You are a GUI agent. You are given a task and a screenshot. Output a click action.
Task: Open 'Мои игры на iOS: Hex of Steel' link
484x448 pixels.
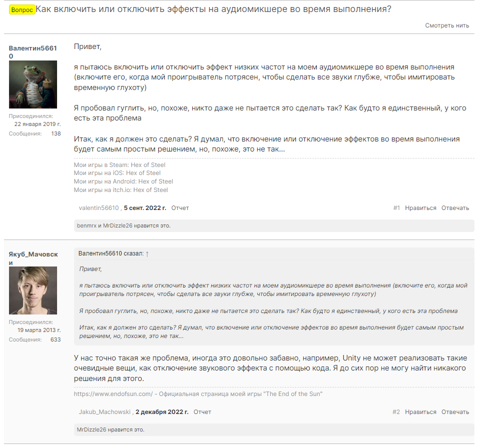[117, 173]
